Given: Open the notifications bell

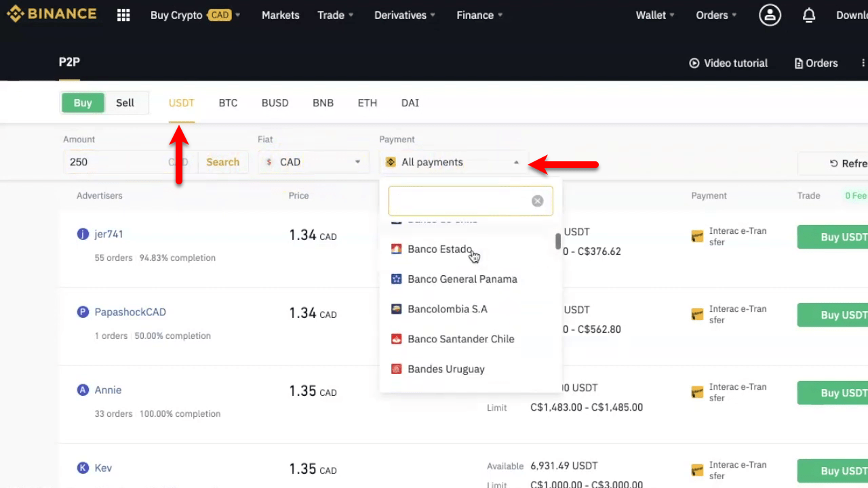Looking at the screenshot, I should click(x=809, y=15).
